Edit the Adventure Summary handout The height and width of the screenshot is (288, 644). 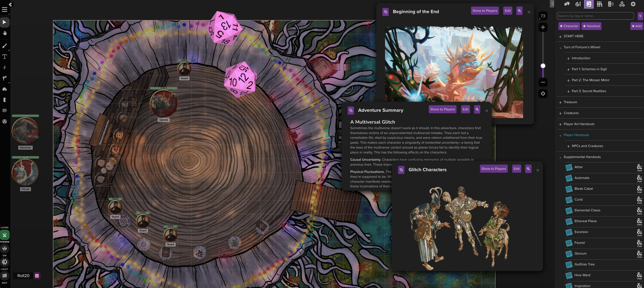click(x=465, y=109)
